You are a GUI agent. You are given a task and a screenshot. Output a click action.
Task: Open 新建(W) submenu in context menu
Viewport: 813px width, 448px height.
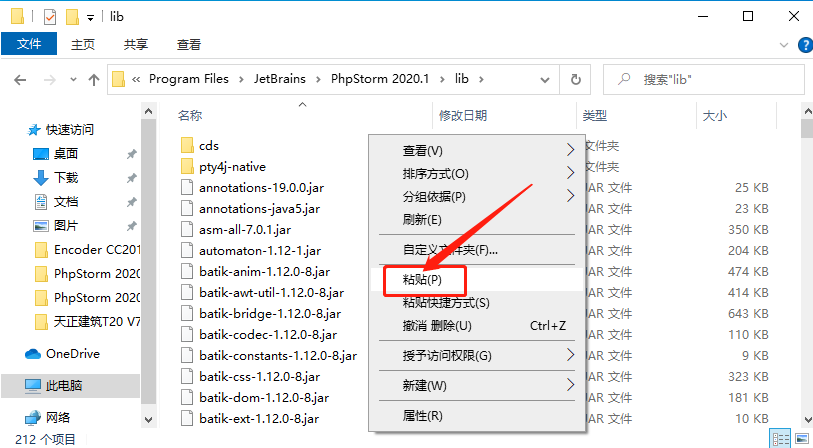(477, 386)
